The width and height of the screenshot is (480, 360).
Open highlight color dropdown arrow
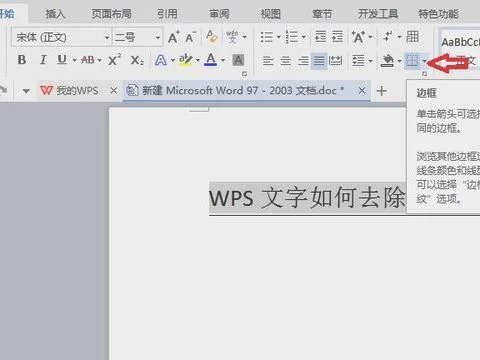[x=198, y=61]
